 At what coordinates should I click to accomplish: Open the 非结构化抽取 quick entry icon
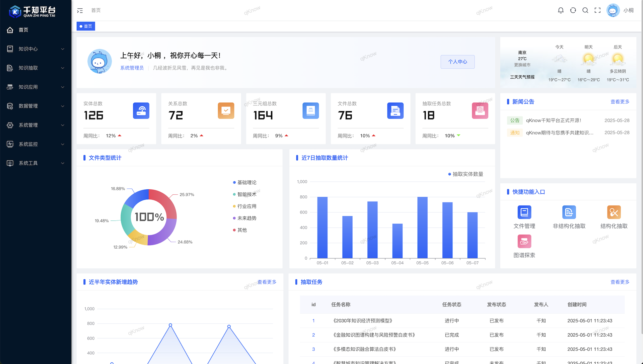click(x=569, y=212)
